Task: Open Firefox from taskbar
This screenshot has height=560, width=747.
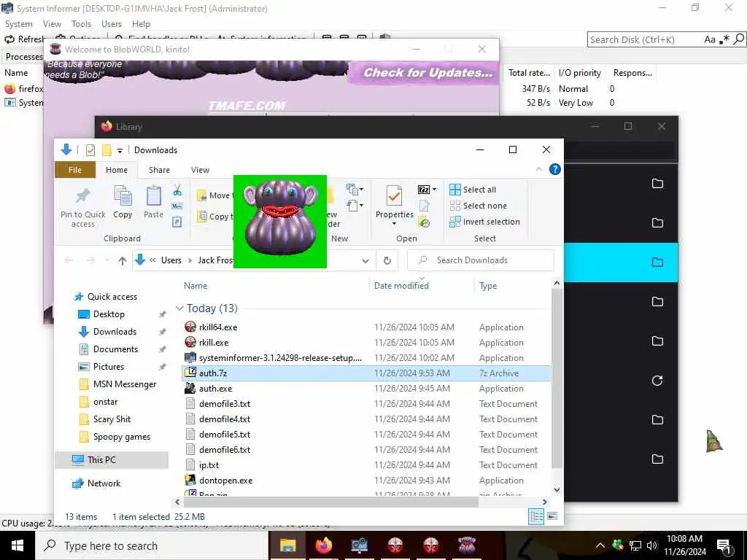Action: [x=323, y=545]
